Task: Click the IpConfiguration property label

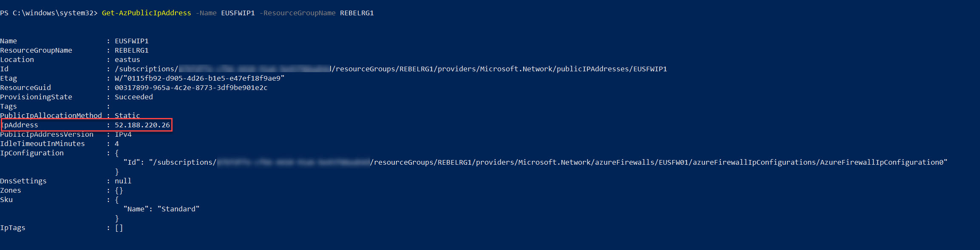Action: coord(32,153)
